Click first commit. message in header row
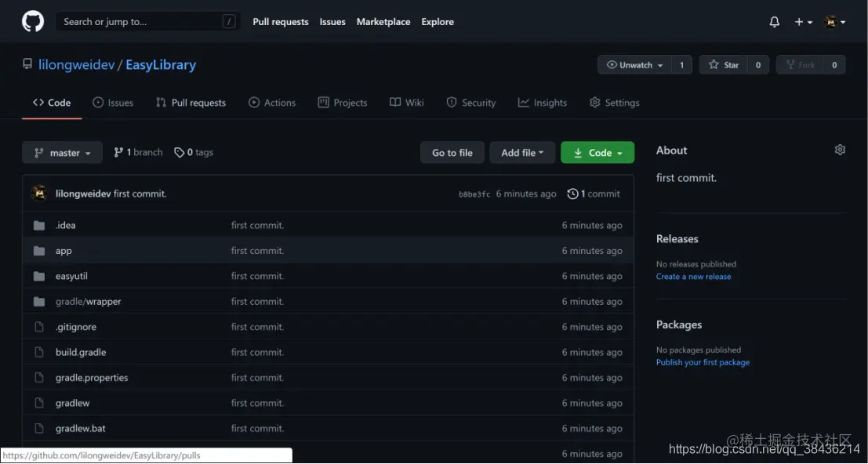 [140, 194]
